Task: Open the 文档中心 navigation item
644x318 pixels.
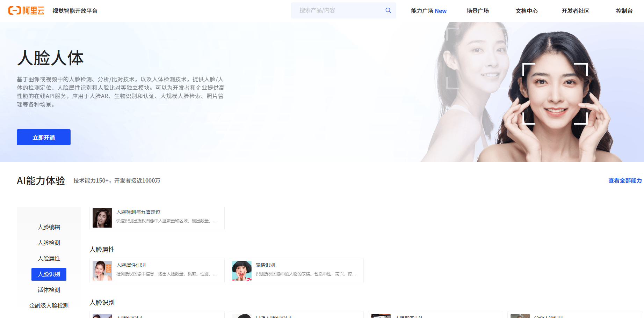Action: [527, 11]
